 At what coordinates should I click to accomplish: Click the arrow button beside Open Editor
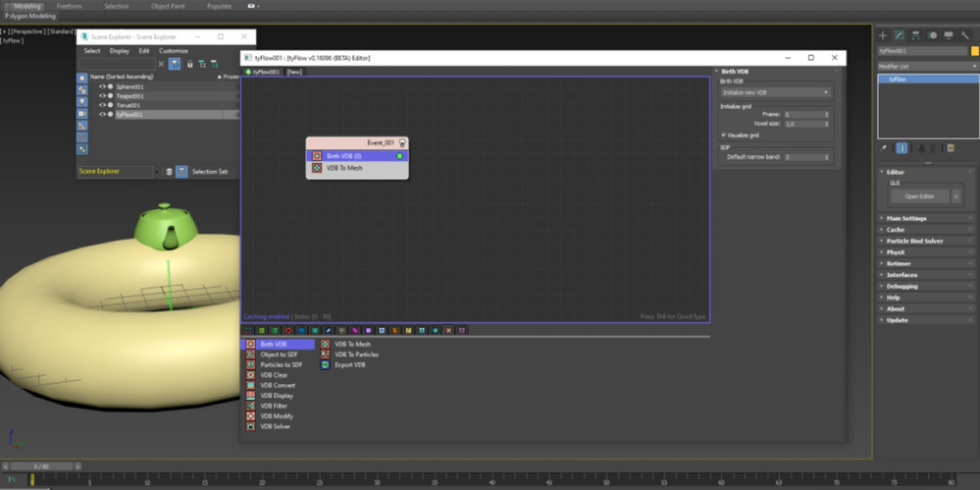point(955,196)
